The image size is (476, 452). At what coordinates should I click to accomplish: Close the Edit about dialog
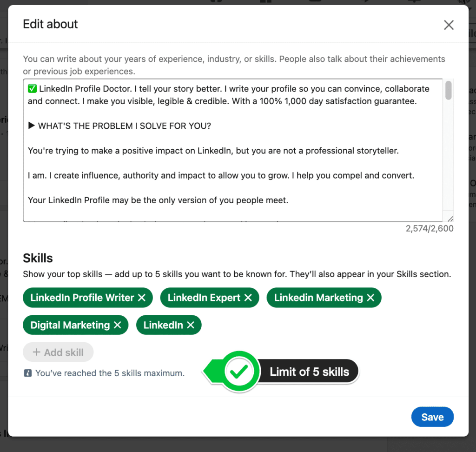point(449,25)
